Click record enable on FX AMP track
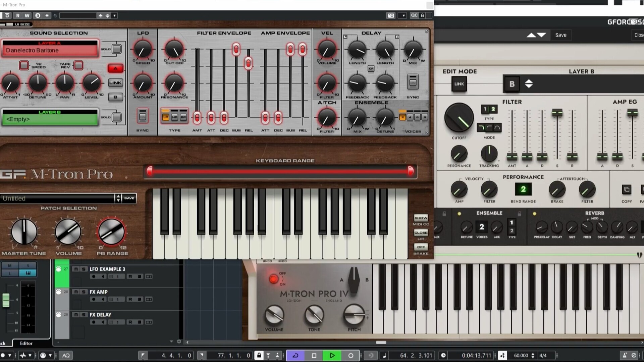Viewport: 644px width, 362px height. (x=94, y=299)
